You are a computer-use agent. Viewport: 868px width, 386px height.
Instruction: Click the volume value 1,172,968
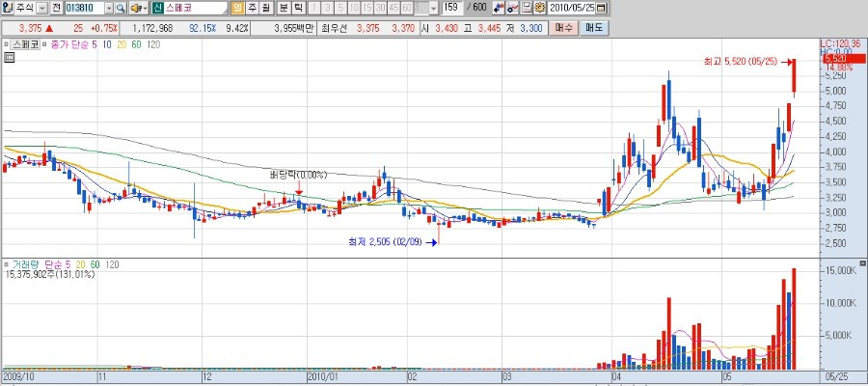[x=153, y=28]
